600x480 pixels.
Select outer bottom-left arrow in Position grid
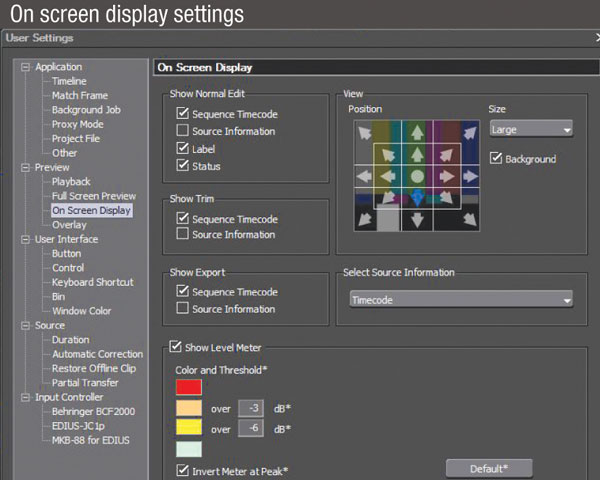(364, 219)
